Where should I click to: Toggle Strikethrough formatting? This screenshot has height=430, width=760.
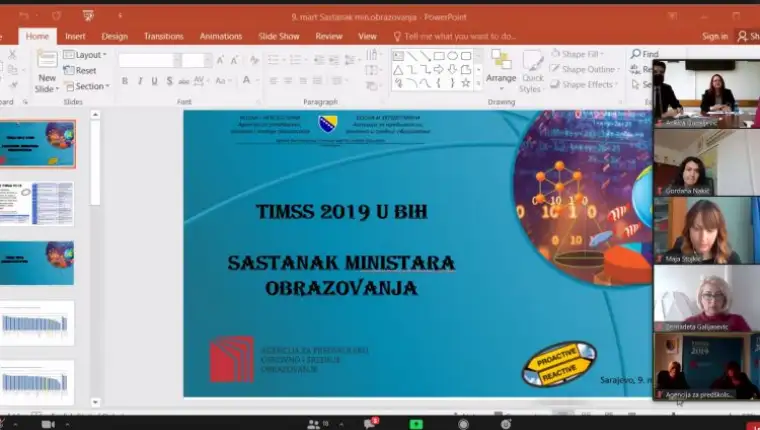[184, 81]
